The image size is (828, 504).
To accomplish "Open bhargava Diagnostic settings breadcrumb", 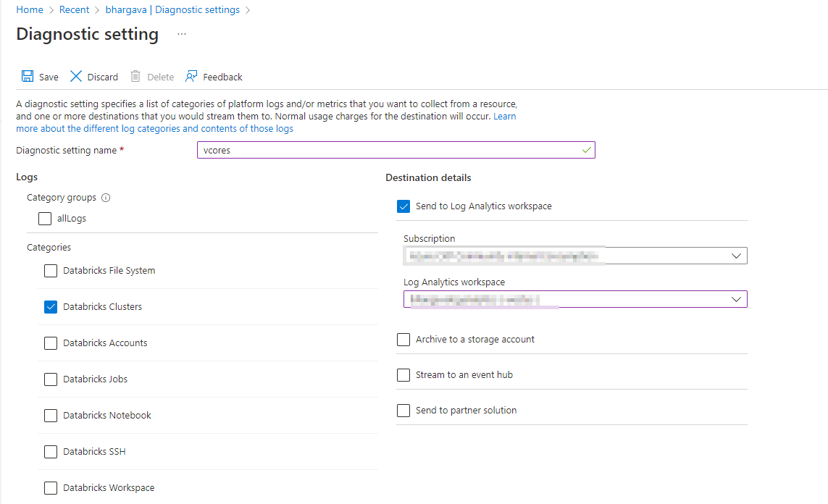I will click(172, 10).
